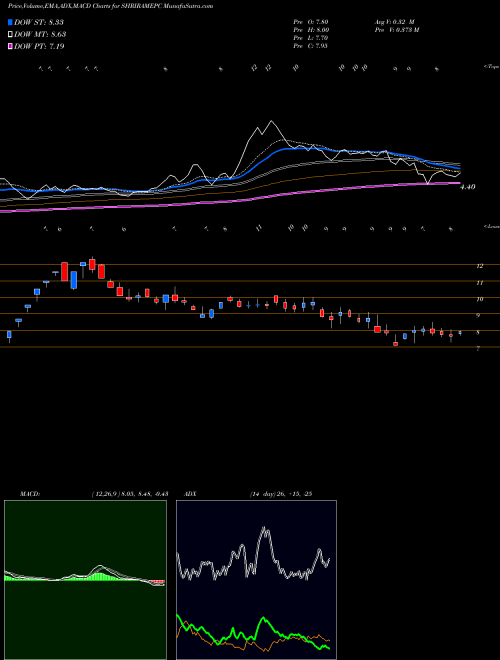
Task: Select the 'DOW PT: 7.19' label
Action: click(39, 46)
